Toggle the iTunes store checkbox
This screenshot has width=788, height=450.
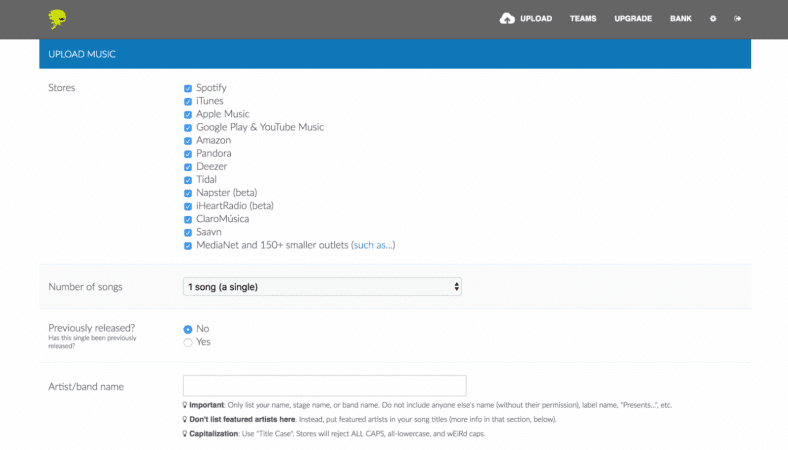pos(188,102)
